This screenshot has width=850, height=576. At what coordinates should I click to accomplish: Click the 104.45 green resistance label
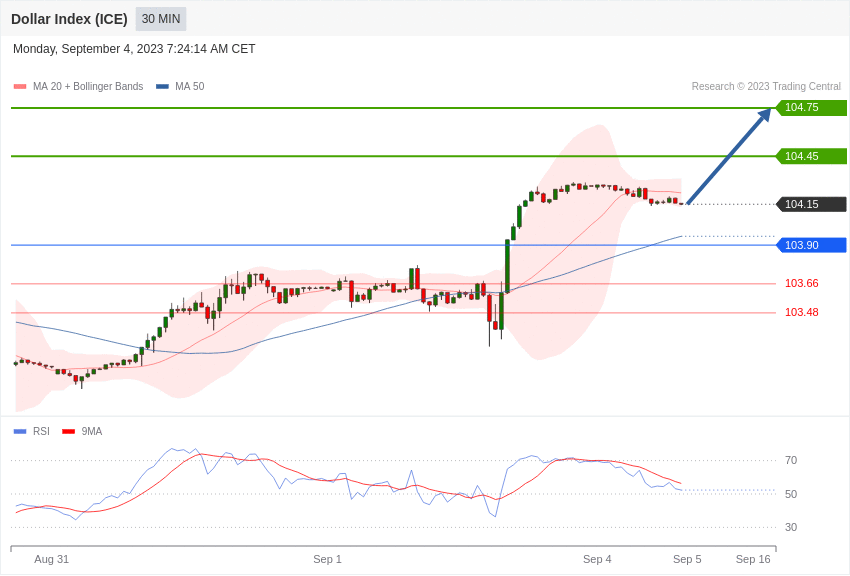[811, 156]
